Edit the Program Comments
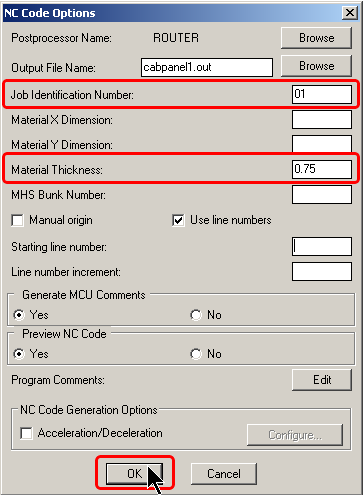This screenshot has height=495, width=363. (x=322, y=380)
